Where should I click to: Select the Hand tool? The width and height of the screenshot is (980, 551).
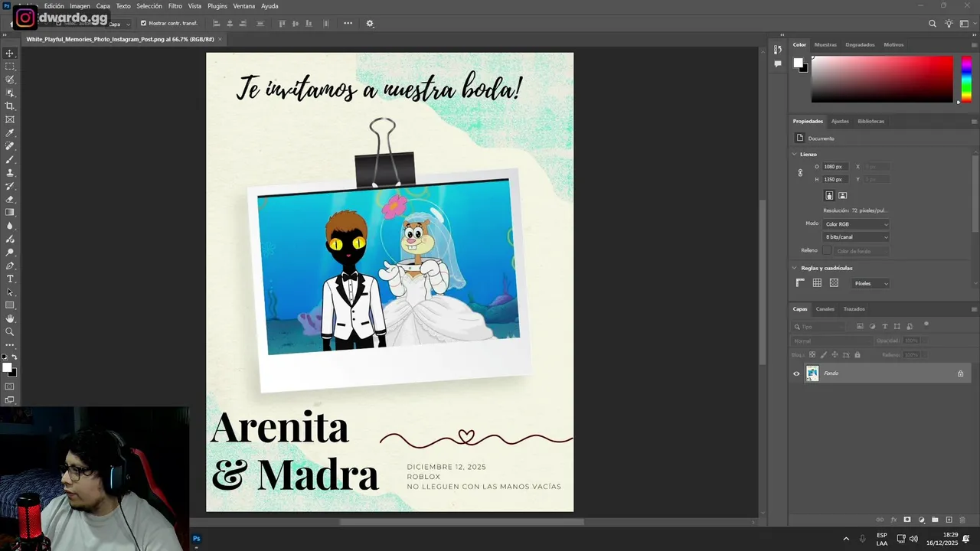click(10, 318)
